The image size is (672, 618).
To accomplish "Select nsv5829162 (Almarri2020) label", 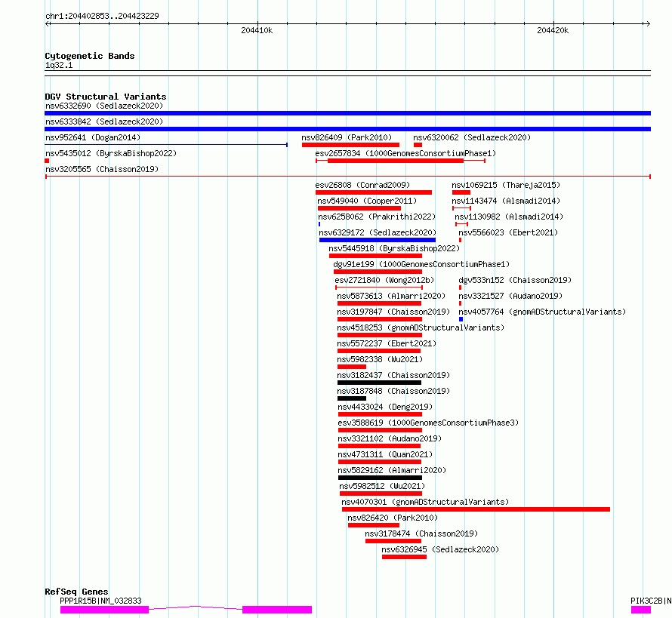I will coord(392,470).
